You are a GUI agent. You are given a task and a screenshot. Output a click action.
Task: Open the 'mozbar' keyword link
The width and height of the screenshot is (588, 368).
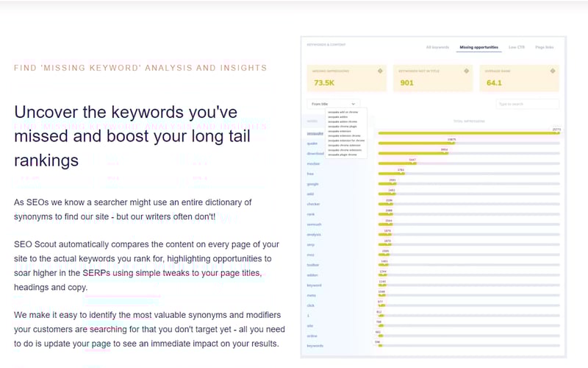click(314, 163)
